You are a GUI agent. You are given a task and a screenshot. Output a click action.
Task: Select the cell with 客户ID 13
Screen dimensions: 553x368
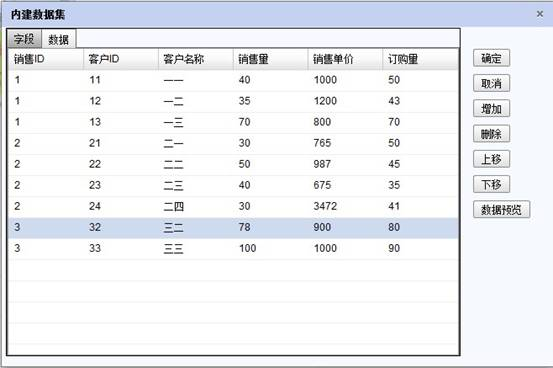[x=121, y=122]
